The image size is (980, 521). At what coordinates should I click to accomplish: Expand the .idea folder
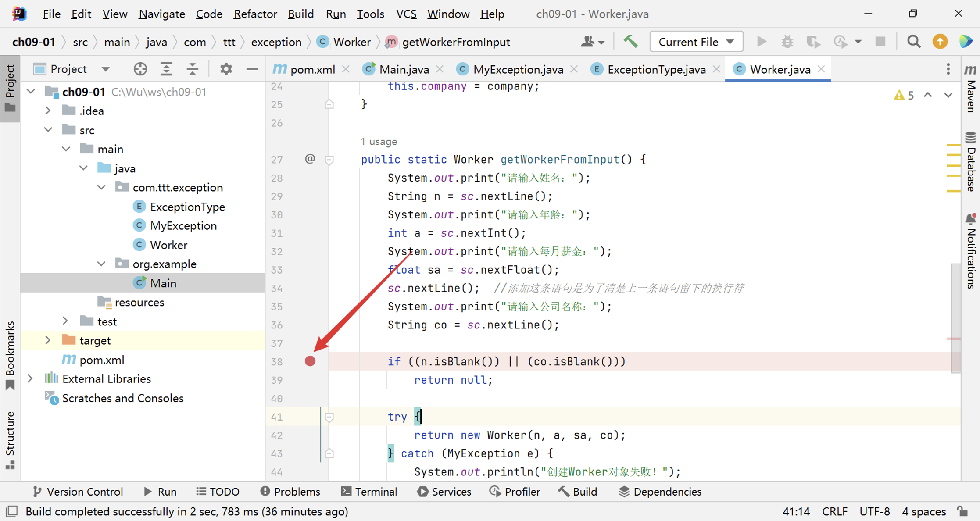[x=48, y=111]
